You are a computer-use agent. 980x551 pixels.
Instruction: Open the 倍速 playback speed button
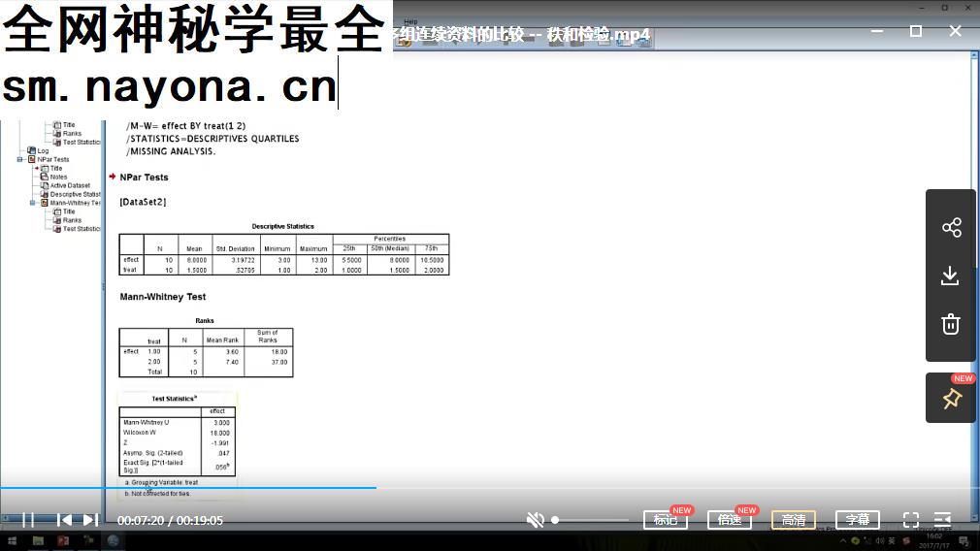coord(729,520)
